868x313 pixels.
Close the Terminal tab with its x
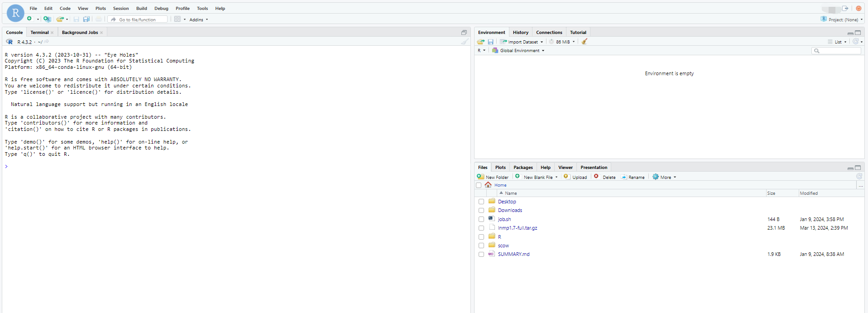tap(52, 33)
